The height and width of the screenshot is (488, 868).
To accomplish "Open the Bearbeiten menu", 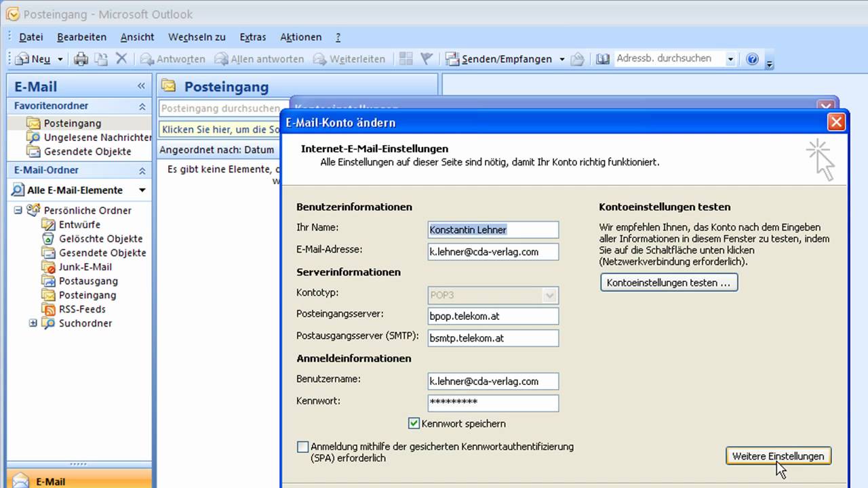I will pos(81,37).
